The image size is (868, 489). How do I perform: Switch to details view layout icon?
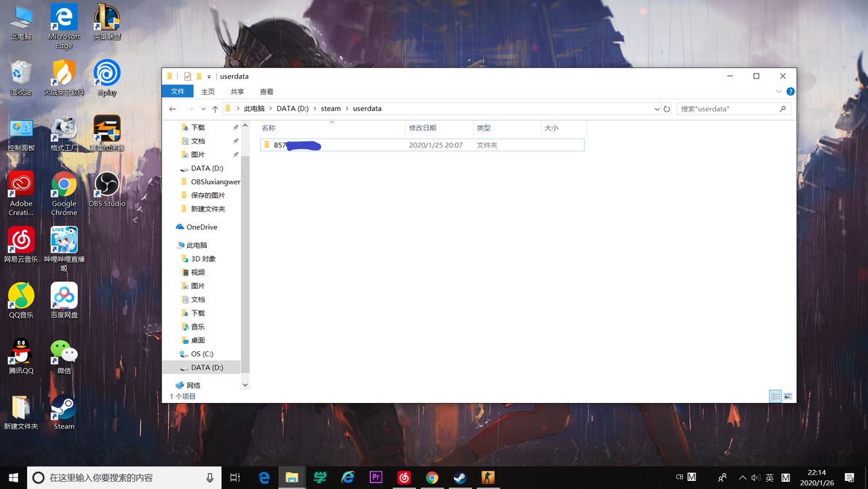(x=775, y=396)
